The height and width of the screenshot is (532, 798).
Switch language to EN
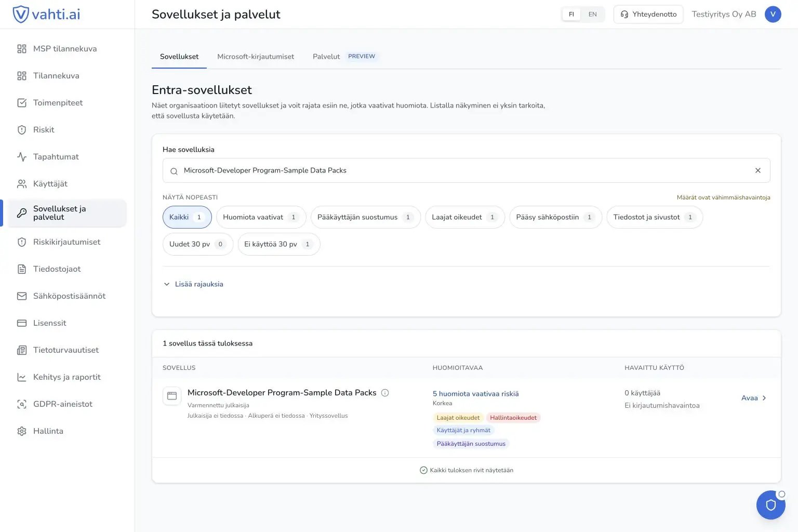pyautogui.click(x=593, y=15)
